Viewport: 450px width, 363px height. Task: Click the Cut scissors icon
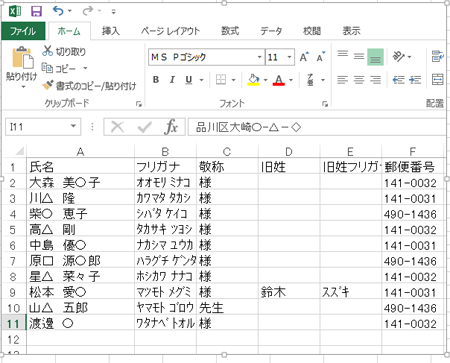pos(47,51)
